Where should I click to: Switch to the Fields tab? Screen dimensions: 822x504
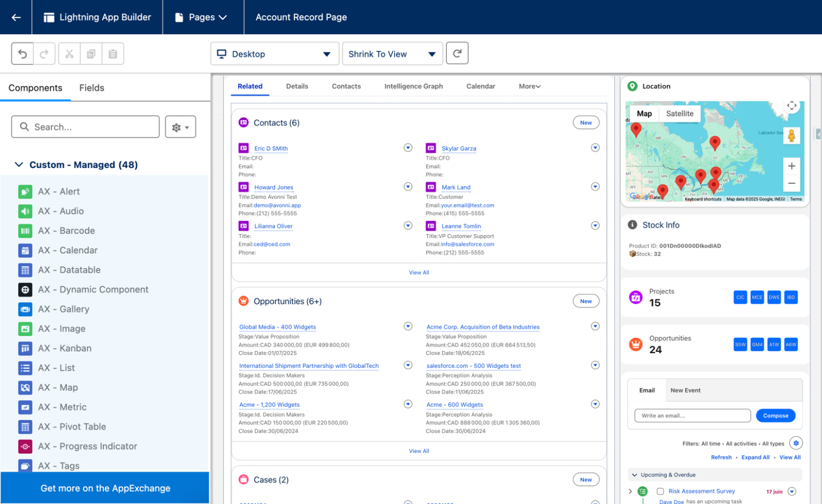pos(92,88)
